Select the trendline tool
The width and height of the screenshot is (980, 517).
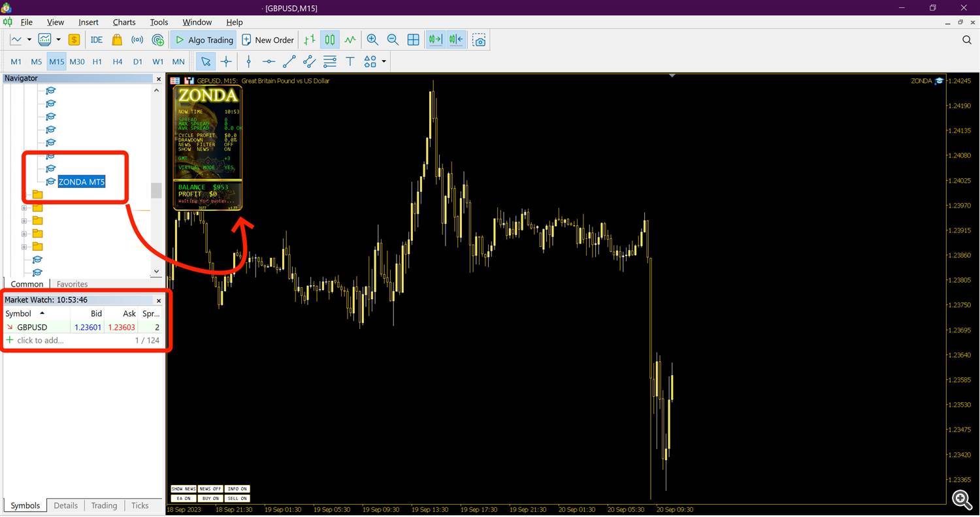pyautogui.click(x=289, y=61)
